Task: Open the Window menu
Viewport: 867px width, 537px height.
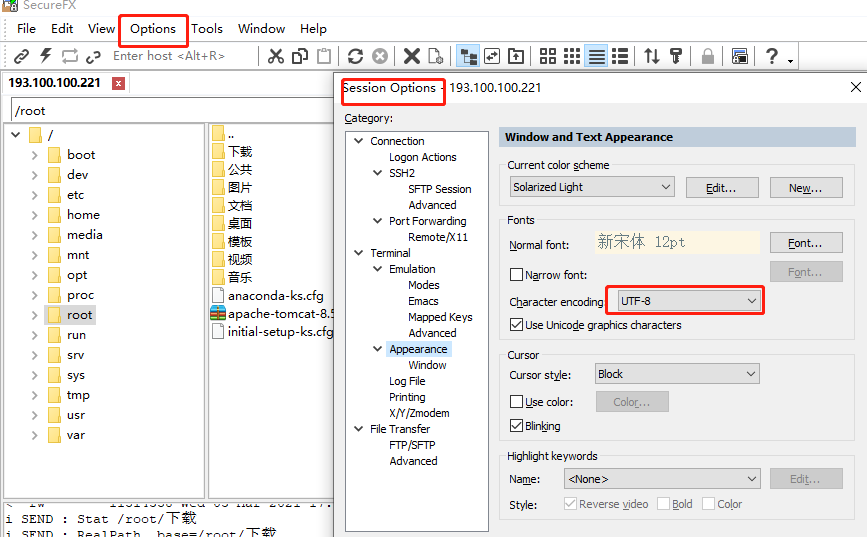Action: [x=262, y=29]
